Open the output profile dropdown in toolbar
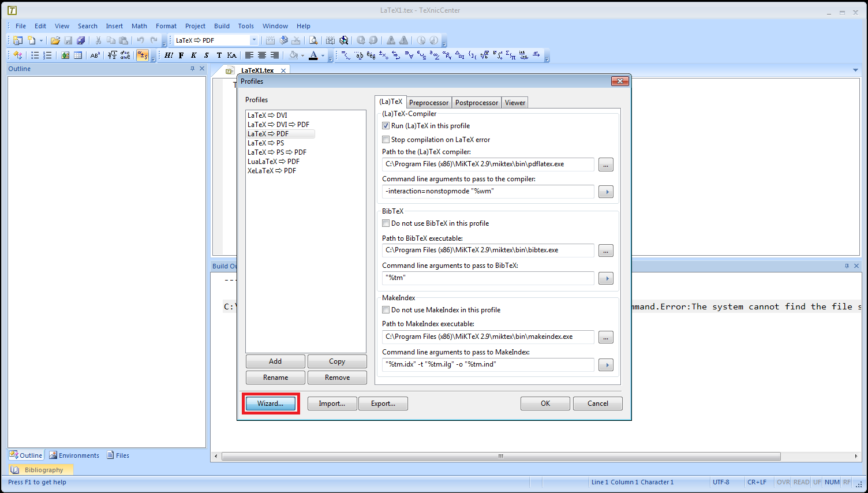This screenshot has width=868, height=493. pyautogui.click(x=253, y=40)
